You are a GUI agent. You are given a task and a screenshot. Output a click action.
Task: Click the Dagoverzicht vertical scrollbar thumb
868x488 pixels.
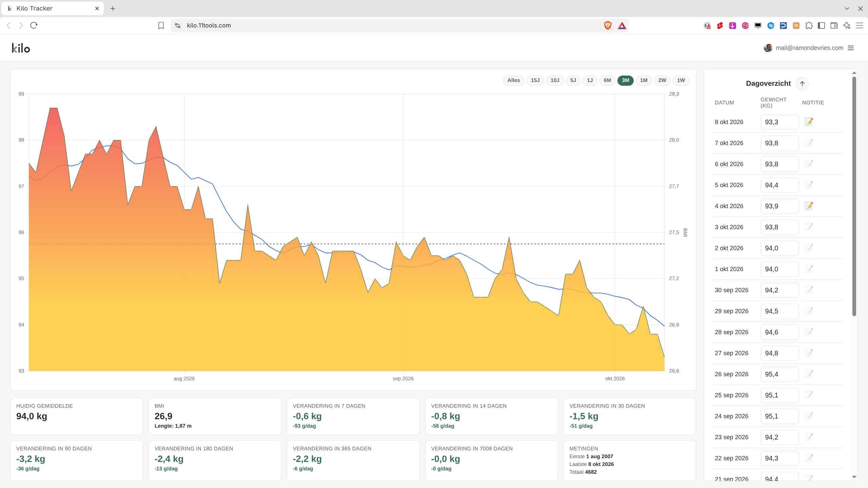point(854,197)
